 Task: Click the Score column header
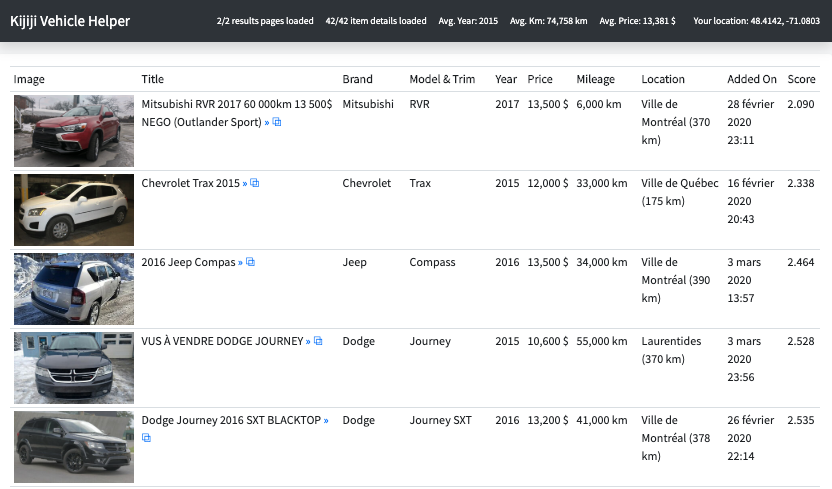[x=801, y=79]
